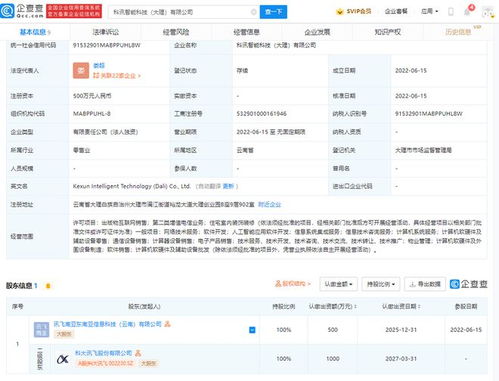Click the 认缴出资日期 value 2027-03-31
This screenshot has height=381, width=499.
(x=401, y=359)
